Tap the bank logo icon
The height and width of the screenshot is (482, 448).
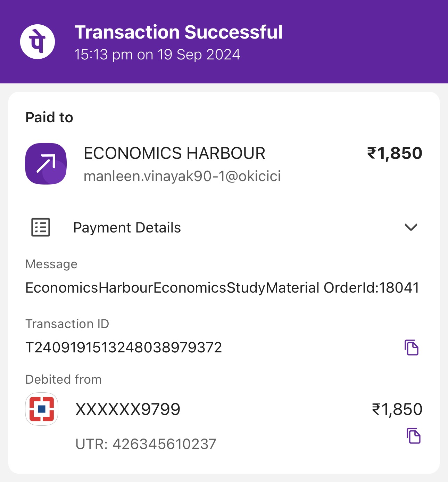point(42,409)
